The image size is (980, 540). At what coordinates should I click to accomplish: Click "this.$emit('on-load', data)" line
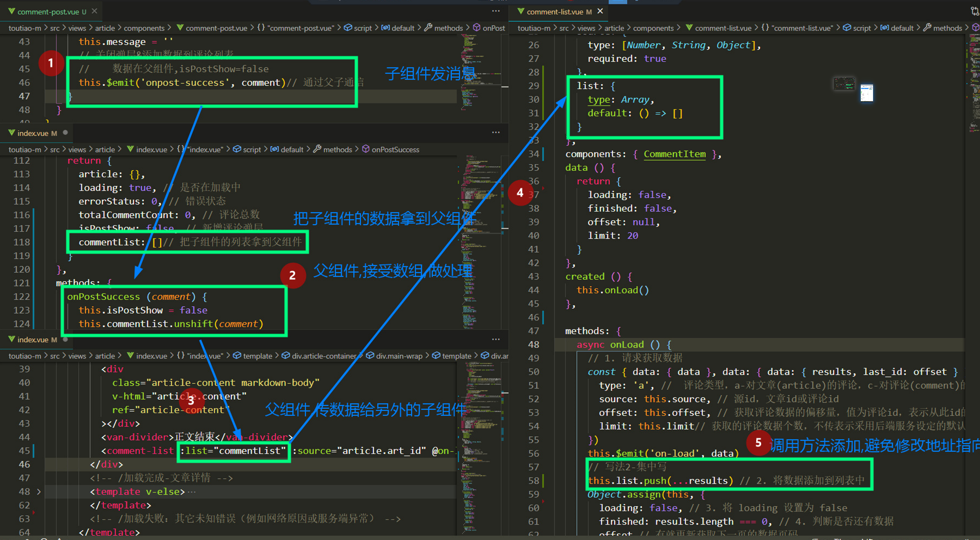663,453
